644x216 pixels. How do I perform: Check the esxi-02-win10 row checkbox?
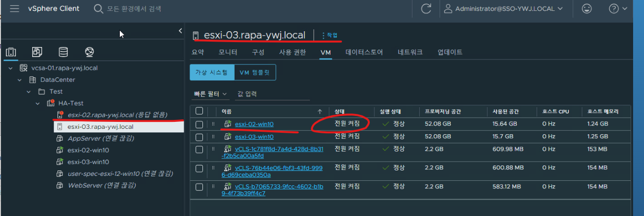coord(199,124)
